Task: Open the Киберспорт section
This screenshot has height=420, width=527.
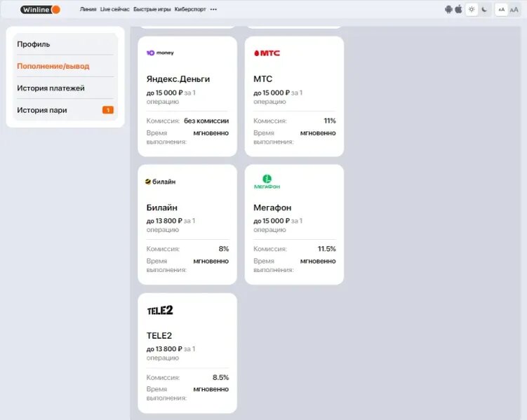Action: [190, 9]
